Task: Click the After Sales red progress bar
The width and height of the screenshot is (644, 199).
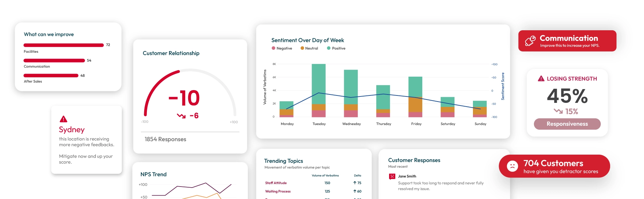Action: coord(51,76)
